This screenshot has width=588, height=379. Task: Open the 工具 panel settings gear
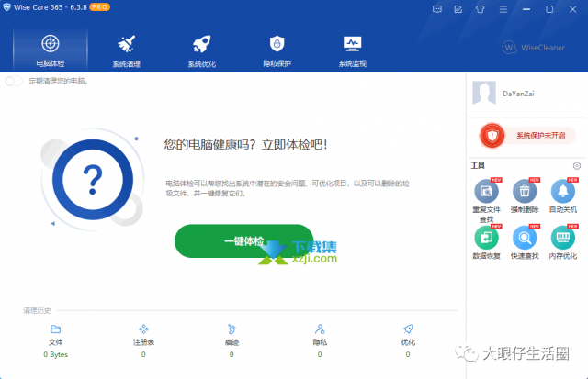tap(577, 165)
